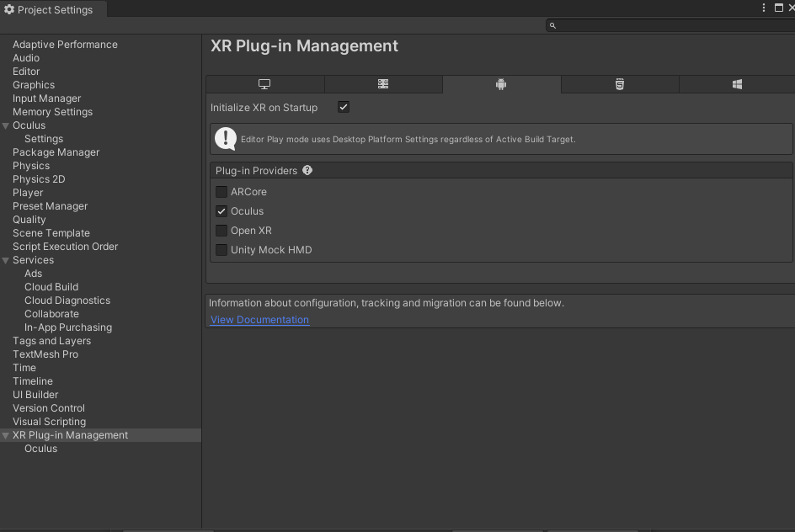This screenshot has width=795, height=532.
Task: Select Script Execution Order
Action: 66,247
